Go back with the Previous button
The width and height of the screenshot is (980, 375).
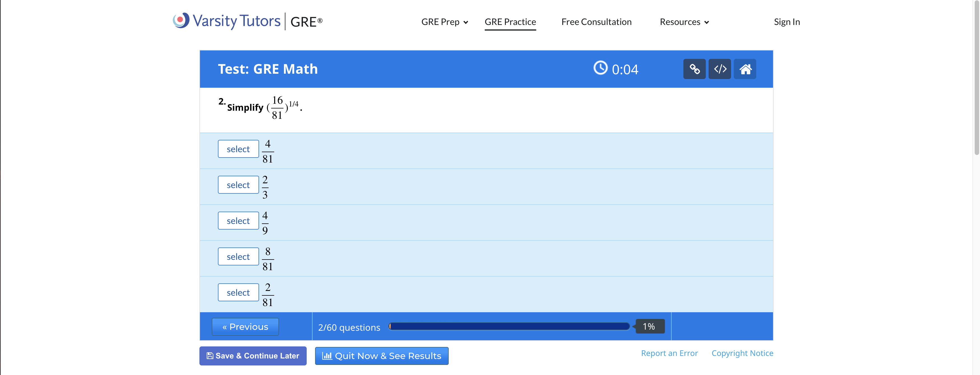click(x=245, y=327)
